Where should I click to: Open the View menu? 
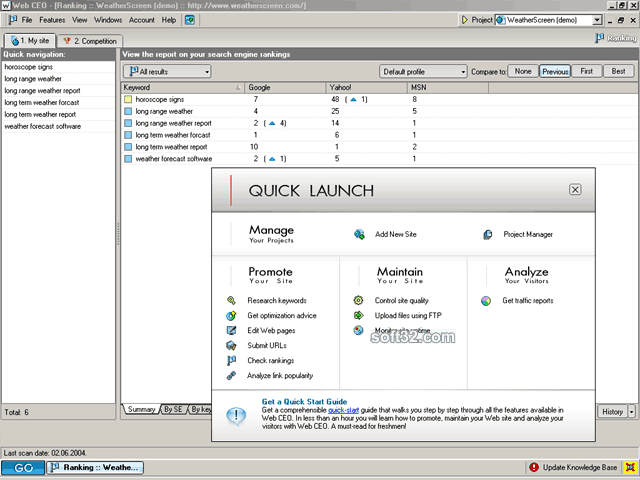80,20
